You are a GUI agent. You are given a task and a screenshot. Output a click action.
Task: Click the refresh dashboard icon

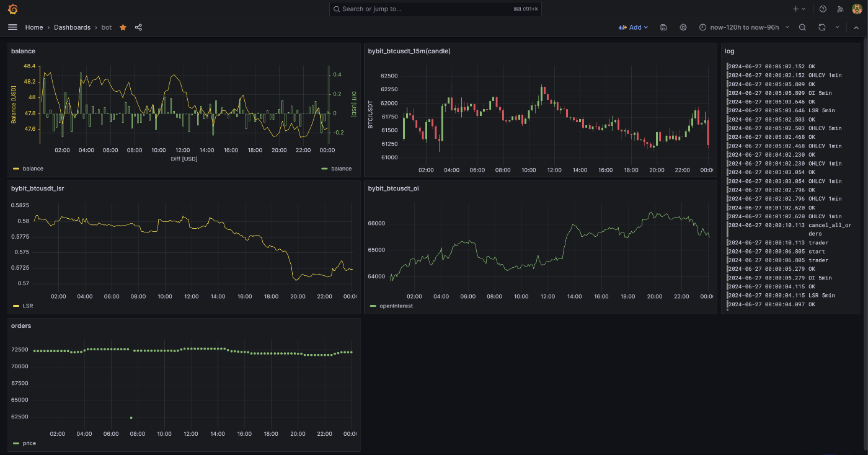[822, 27]
